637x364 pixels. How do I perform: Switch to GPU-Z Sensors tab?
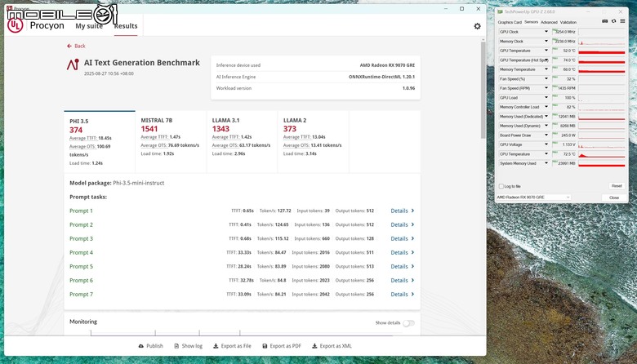(x=531, y=22)
